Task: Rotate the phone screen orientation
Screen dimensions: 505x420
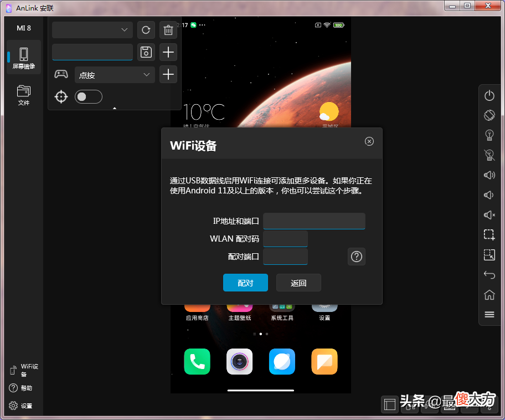Action: (489, 115)
